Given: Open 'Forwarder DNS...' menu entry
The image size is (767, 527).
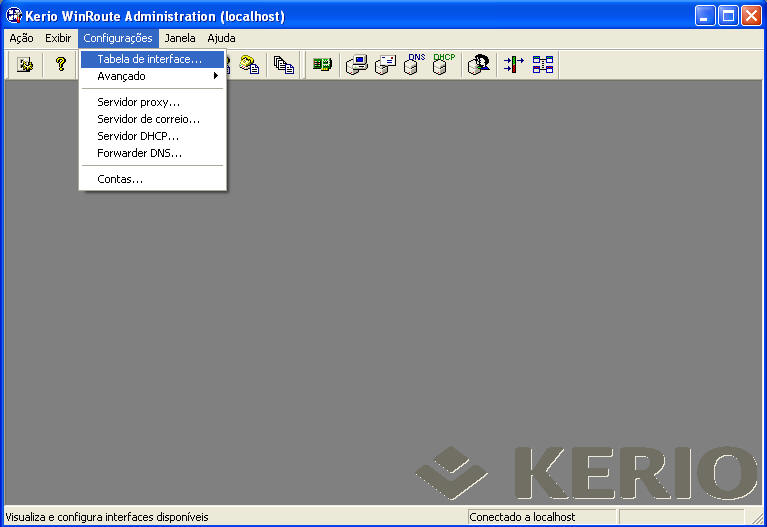Looking at the screenshot, I should 139,153.
